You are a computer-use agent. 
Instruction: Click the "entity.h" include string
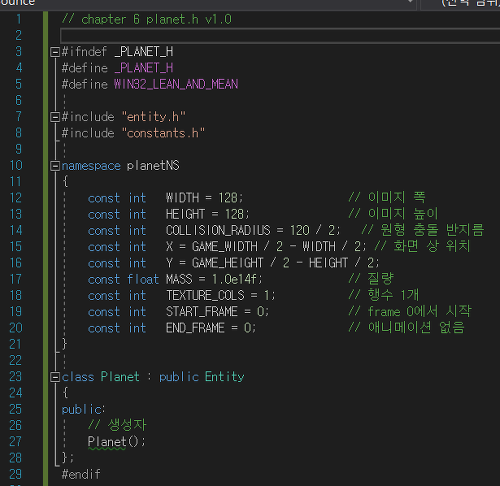(153, 117)
